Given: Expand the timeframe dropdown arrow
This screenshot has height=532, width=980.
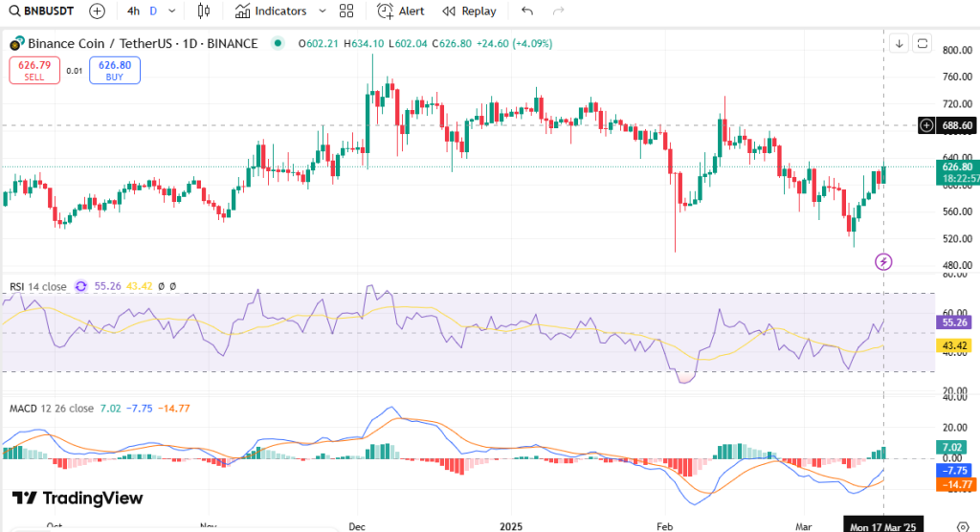Looking at the screenshot, I should (x=172, y=11).
